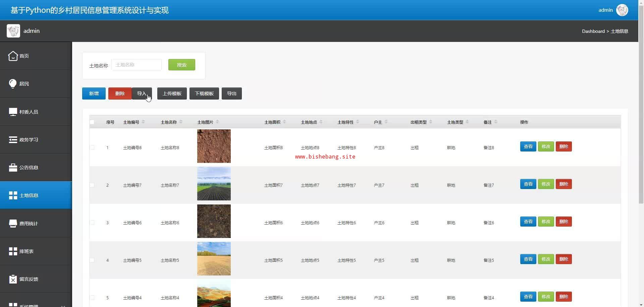The width and height of the screenshot is (644, 307).
Task: Click the 费用统计 sidebar icon
Action: (x=13, y=224)
